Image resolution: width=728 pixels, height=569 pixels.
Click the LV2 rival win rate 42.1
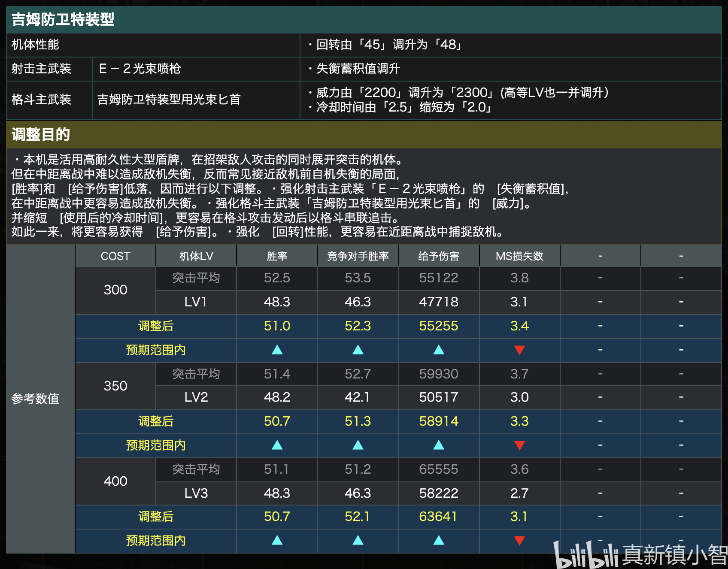tap(357, 397)
